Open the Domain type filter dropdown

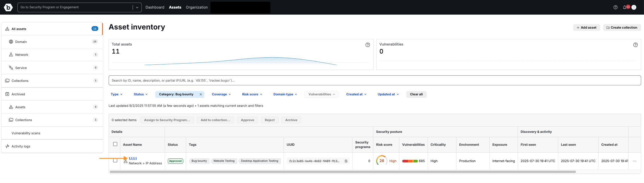285,95
